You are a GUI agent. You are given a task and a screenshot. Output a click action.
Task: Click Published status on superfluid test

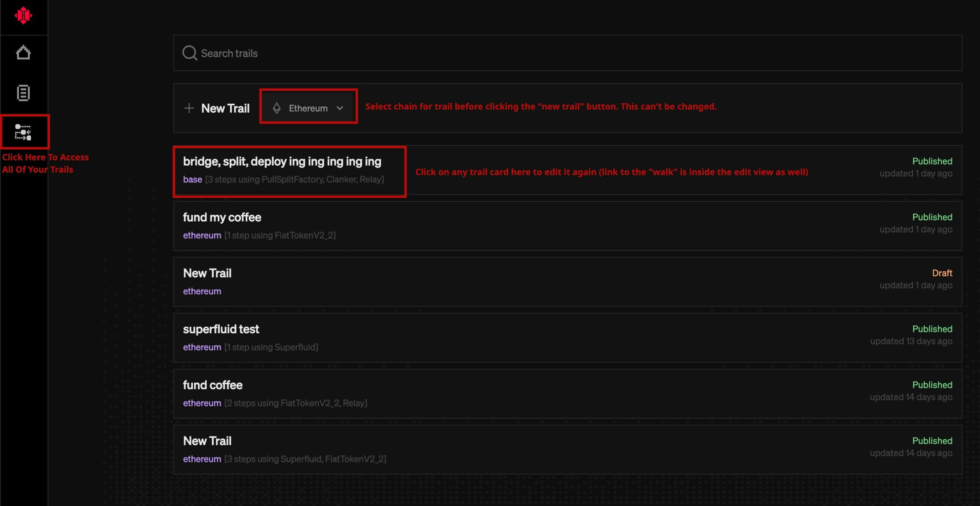point(932,329)
